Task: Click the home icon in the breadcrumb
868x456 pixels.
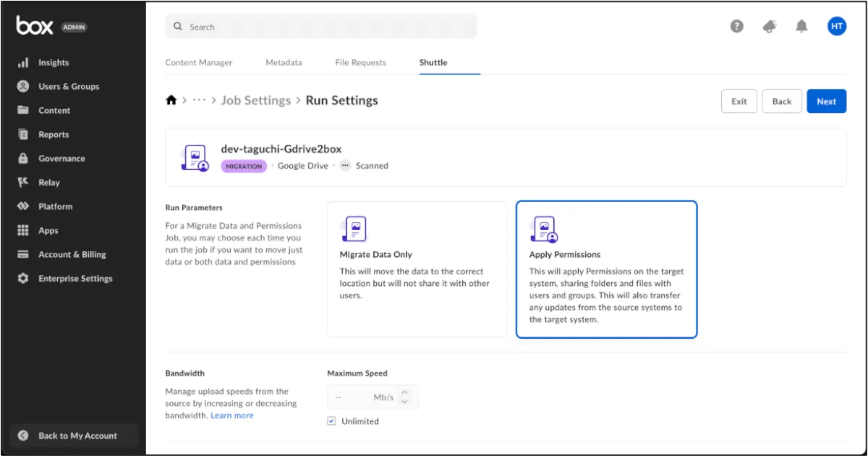Action: (171, 101)
